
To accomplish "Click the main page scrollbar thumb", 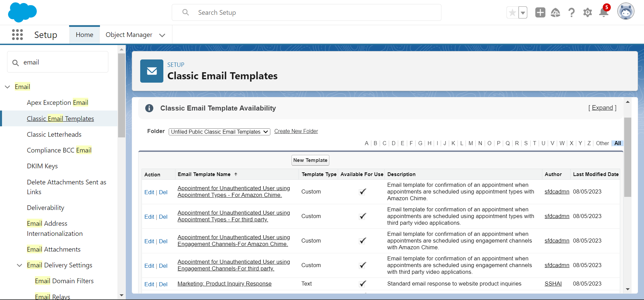I will tap(628, 157).
